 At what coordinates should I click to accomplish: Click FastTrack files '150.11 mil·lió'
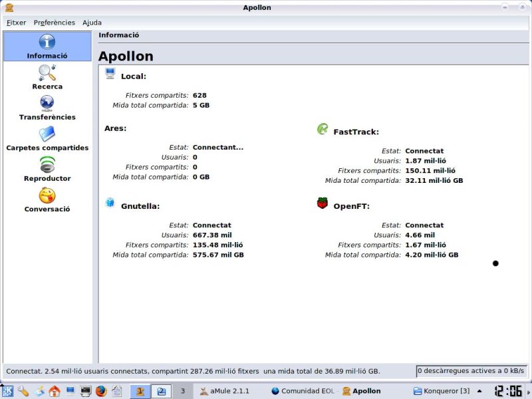(x=430, y=171)
